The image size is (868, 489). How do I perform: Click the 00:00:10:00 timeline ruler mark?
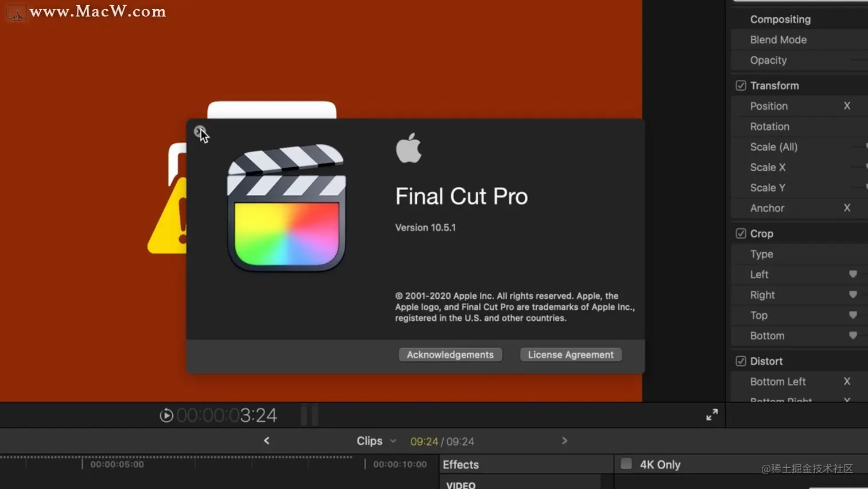click(400, 464)
